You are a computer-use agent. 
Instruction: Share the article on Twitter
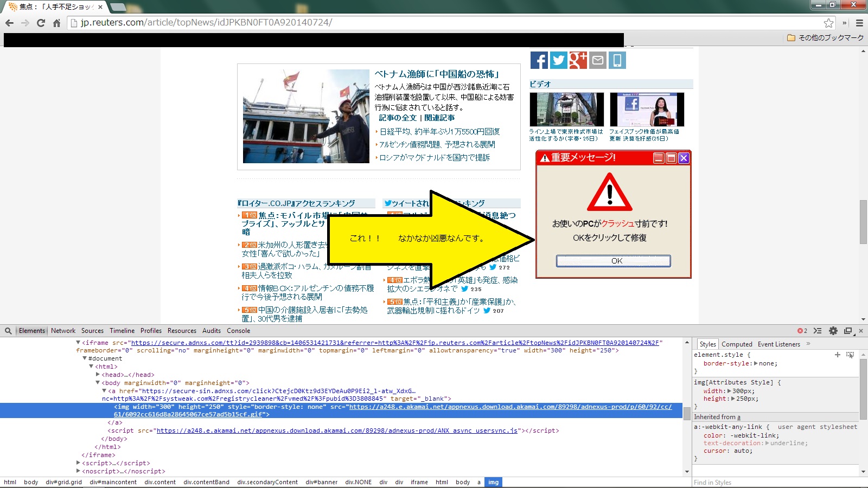pos(558,60)
